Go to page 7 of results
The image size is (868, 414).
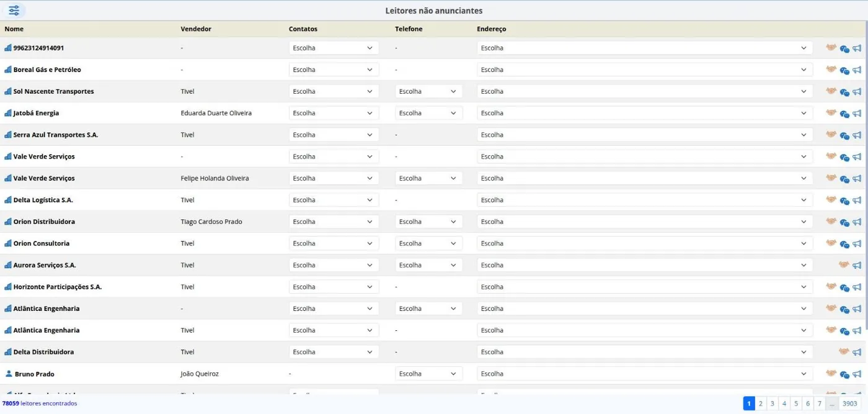[820, 403]
